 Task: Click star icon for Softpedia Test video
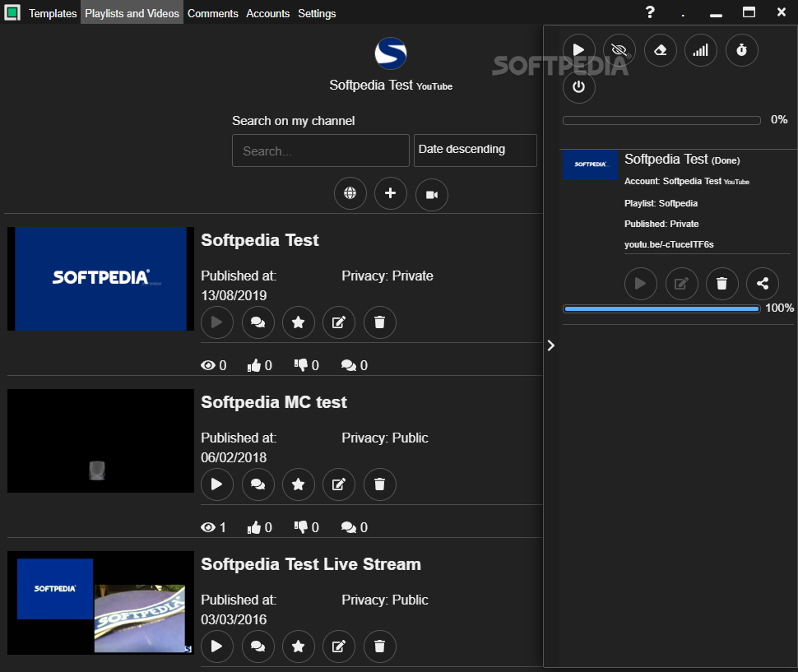pos(299,322)
